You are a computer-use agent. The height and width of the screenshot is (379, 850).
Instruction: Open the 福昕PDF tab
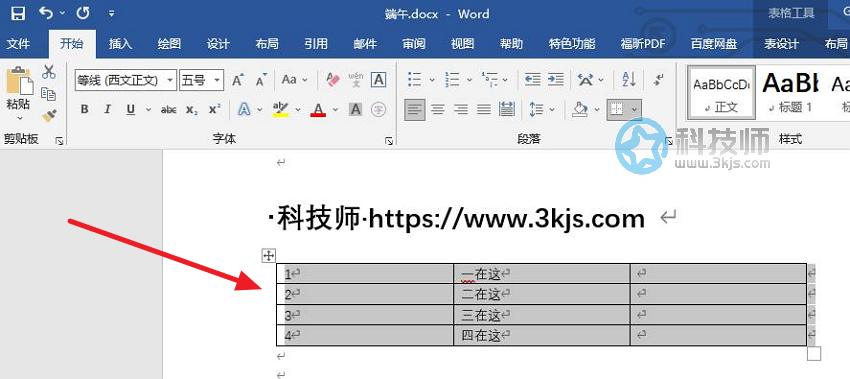[x=643, y=44]
